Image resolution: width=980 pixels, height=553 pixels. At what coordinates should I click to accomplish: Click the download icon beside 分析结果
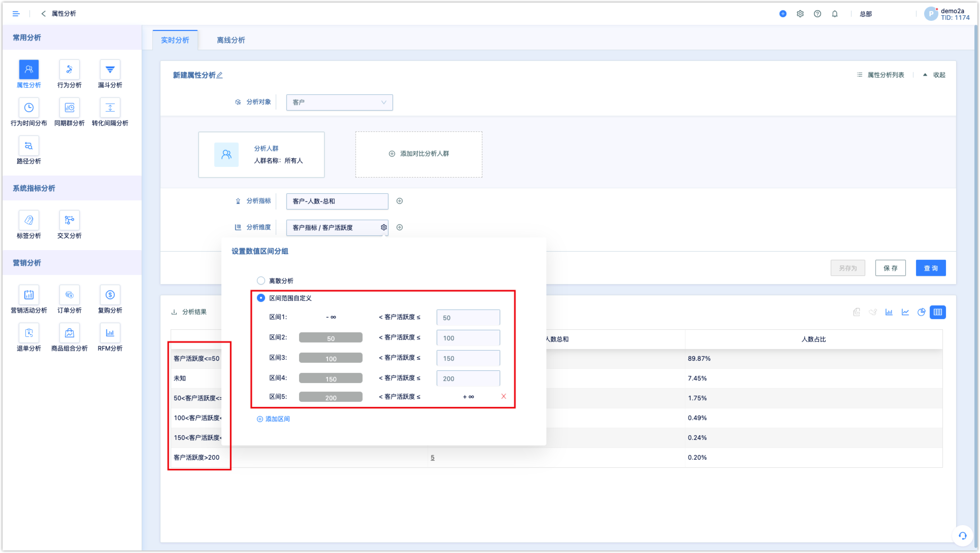tap(174, 312)
